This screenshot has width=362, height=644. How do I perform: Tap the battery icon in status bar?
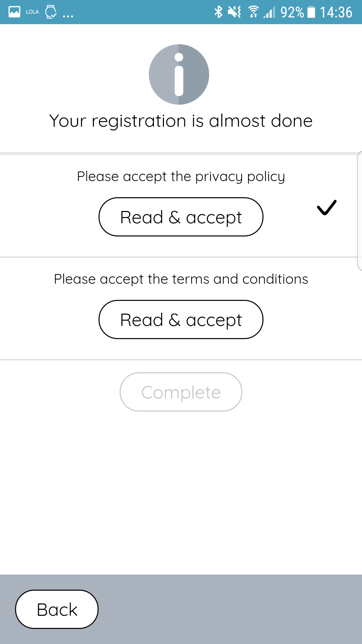[x=311, y=12]
